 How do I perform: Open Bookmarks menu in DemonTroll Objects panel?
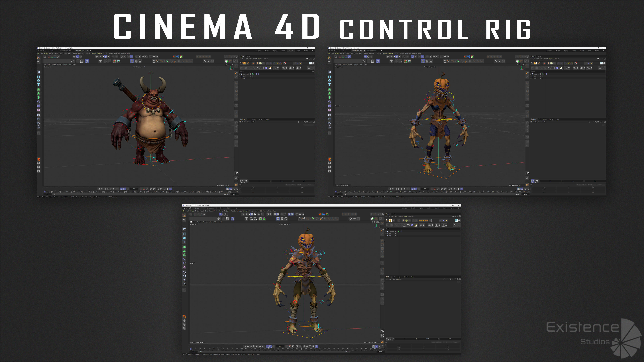click(x=265, y=59)
